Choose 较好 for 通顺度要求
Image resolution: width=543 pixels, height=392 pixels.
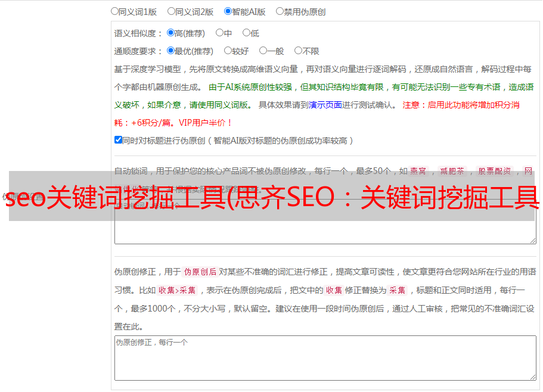coord(228,51)
